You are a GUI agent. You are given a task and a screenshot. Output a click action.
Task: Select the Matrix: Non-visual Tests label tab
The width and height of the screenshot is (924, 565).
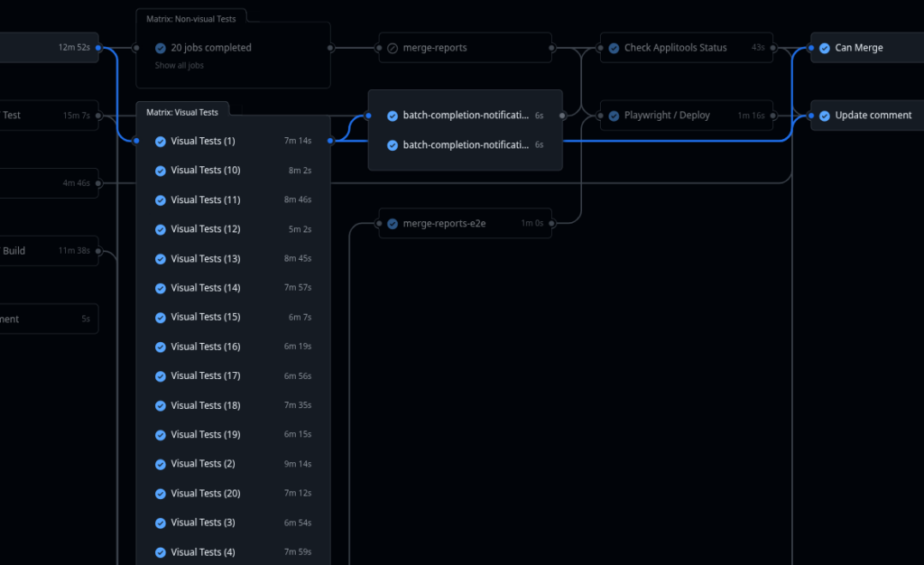coord(191,19)
